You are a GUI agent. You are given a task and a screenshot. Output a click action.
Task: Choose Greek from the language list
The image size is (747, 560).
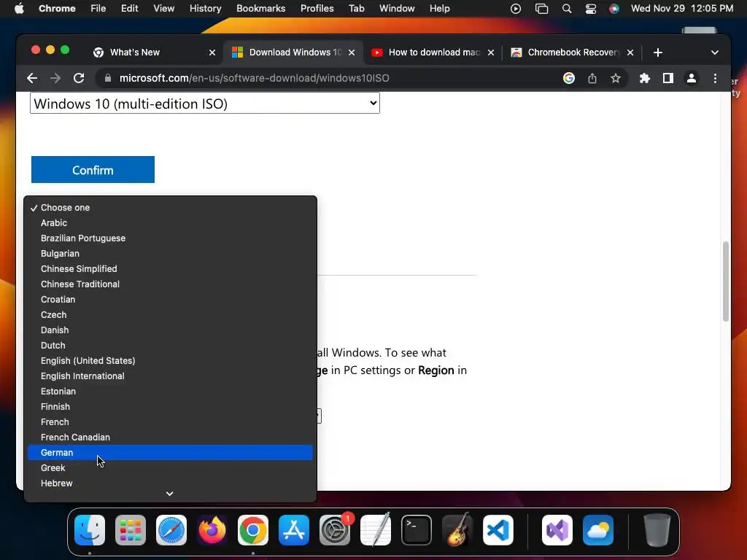[170, 467]
